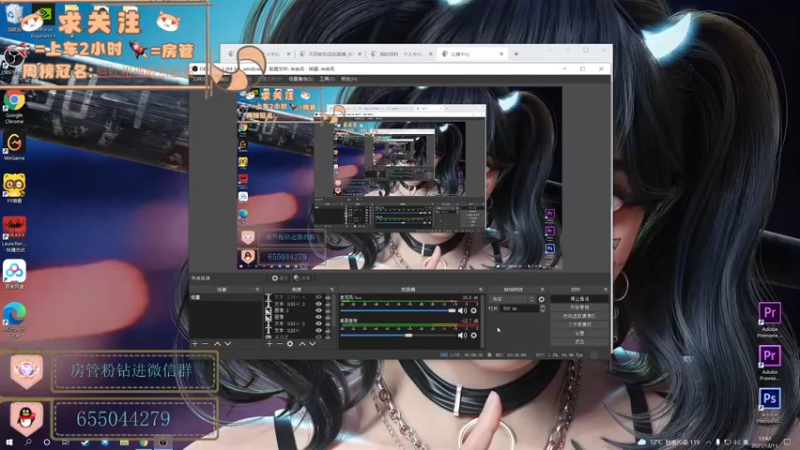Viewport: 800px width, 450px height.
Task: Click the remove scene minus icon
Action: click(205, 344)
